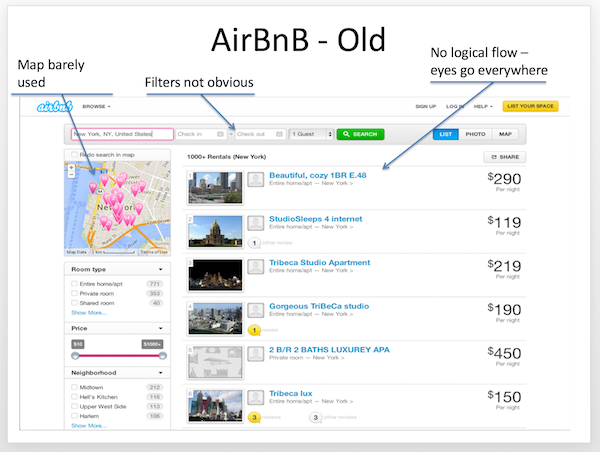600x452 pixels.
Task: Open photo of Tribeca lux listing
Action: tap(215, 406)
